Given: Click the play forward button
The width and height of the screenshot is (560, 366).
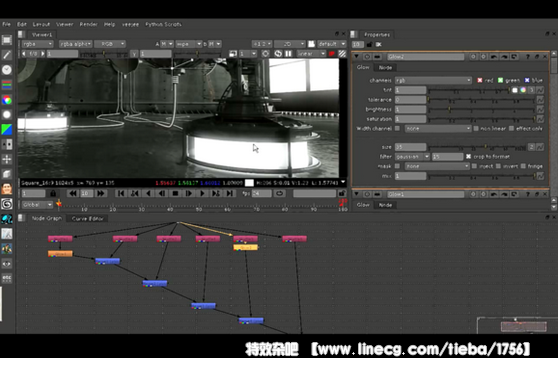Looking at the screenshot, I should coord(202,194).
